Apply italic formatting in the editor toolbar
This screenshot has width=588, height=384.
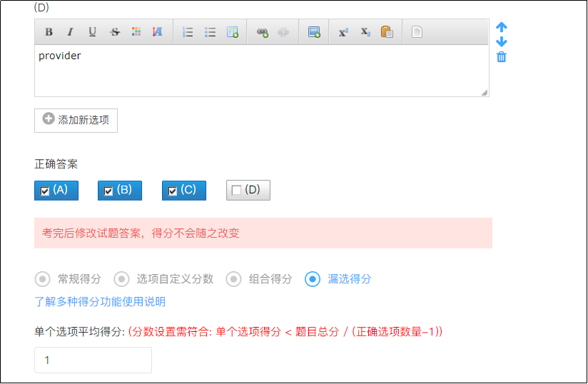tap(70, 32)
